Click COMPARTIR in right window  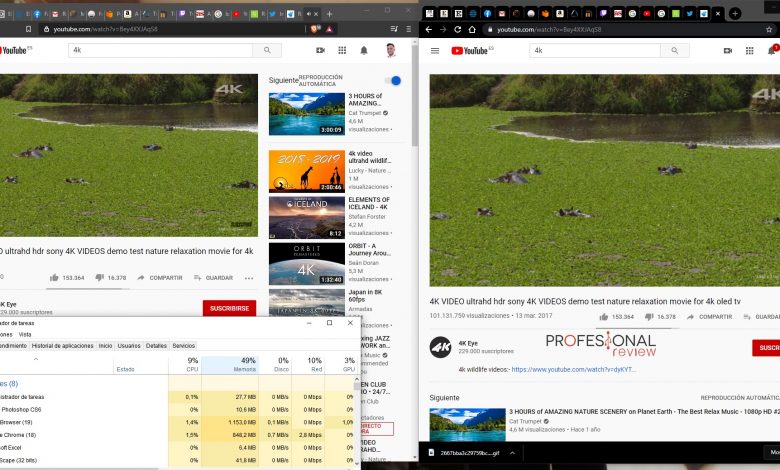click(710, 317)
